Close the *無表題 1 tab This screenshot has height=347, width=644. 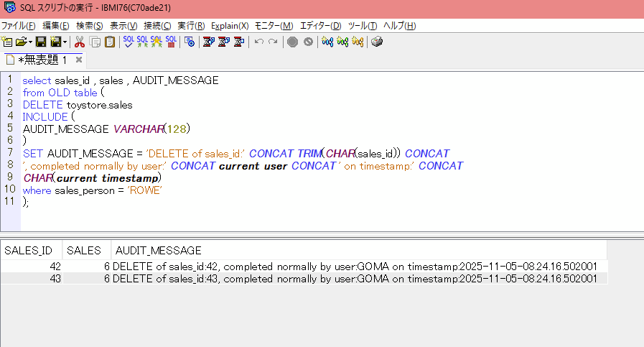tap(79, 60)
